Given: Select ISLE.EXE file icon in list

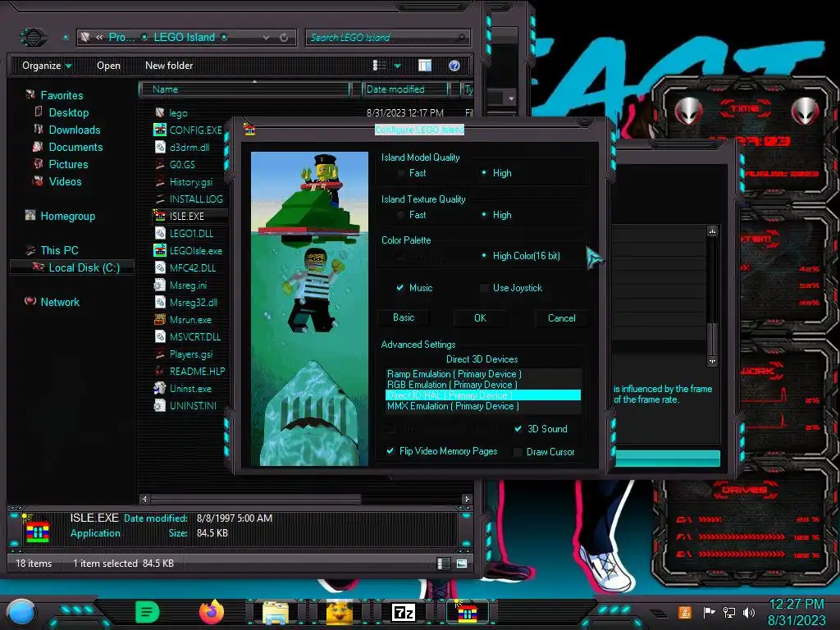Looking at the screenshot, I should point(160,216).
